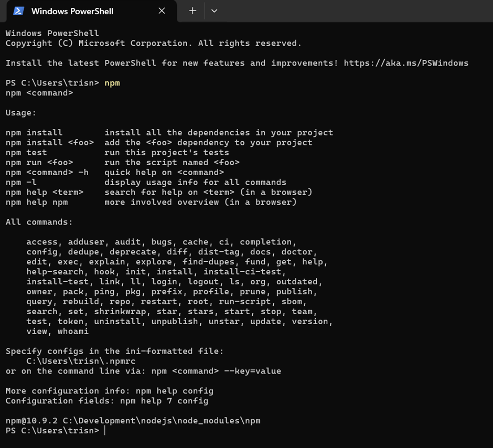
Task: Click the 'audit' command name
Action: (127, 242)
